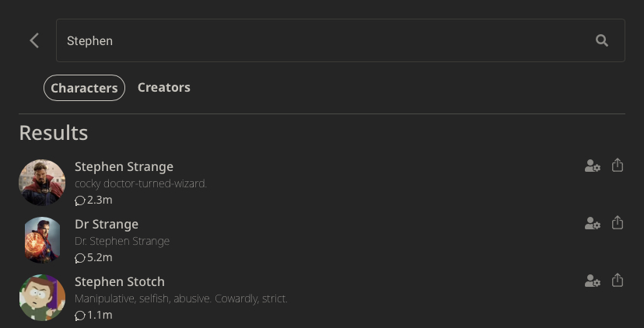Screen dimensions: 644x328
Task: Share the Stephen Strange character
Action: (x=618, y=165)
